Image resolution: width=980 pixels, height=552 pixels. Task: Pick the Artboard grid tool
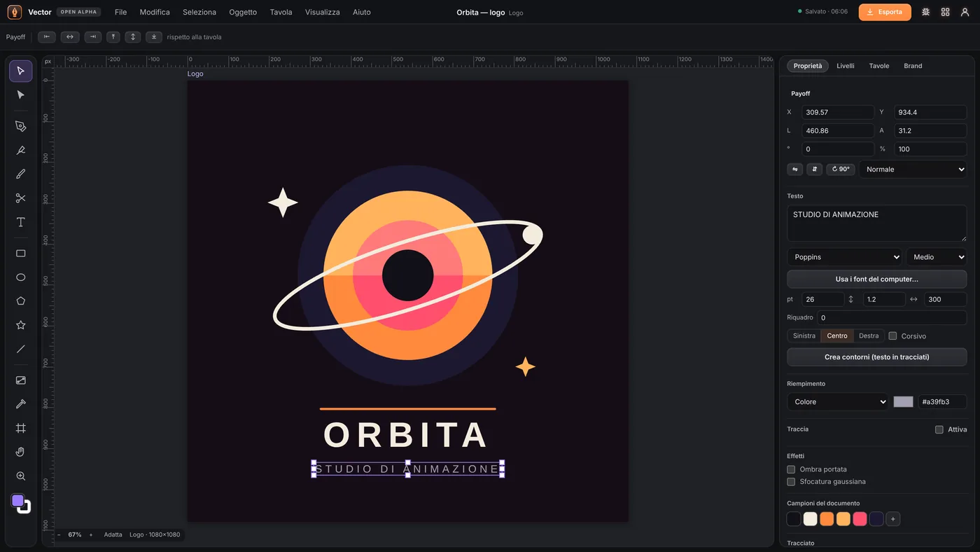tap(21, 428)
